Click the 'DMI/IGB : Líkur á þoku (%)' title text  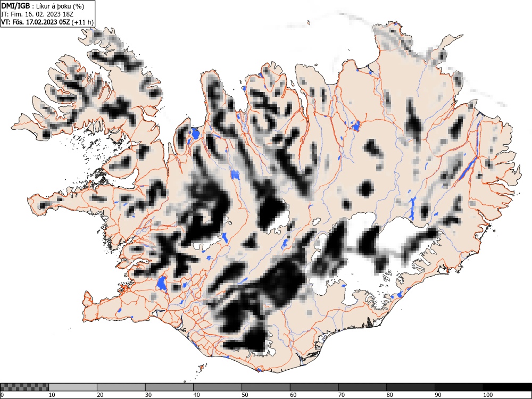click(43, 6)
